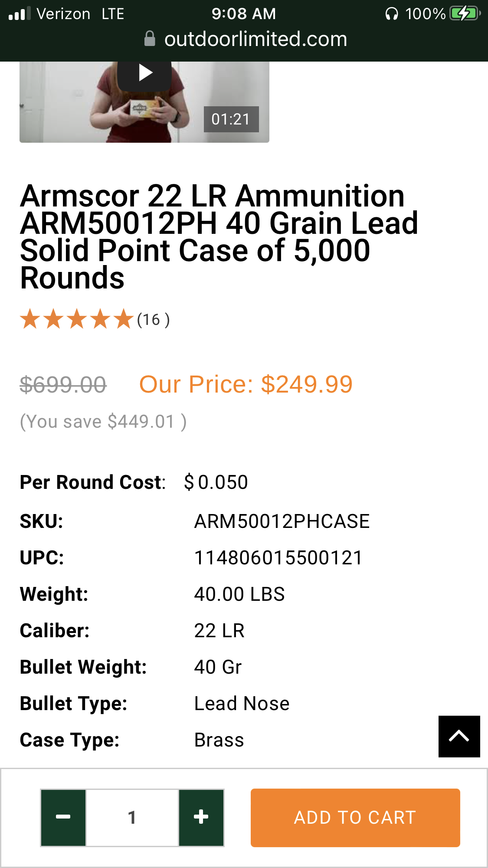This screenshot has height=868, width=488.
Task: Decrease quantity with the minus button
Action: coord(63,818)
